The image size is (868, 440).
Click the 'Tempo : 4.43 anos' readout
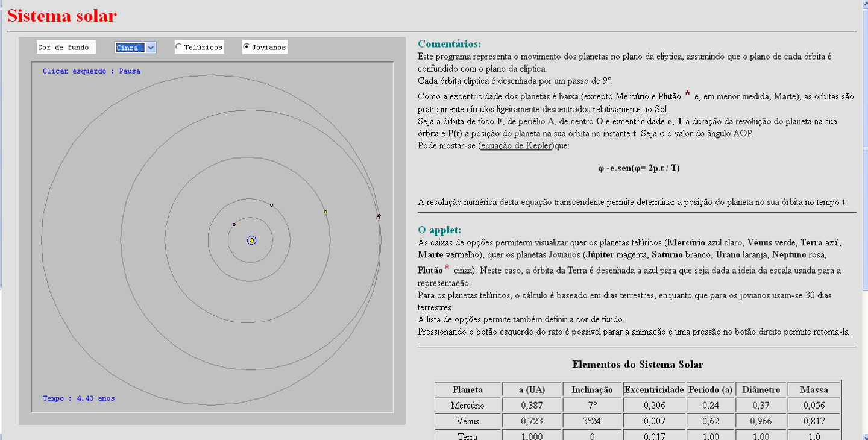pos(78,398)
